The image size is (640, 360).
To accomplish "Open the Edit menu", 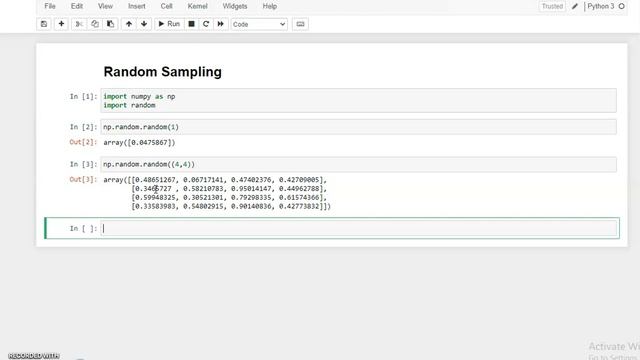I will tap(77, 6).
